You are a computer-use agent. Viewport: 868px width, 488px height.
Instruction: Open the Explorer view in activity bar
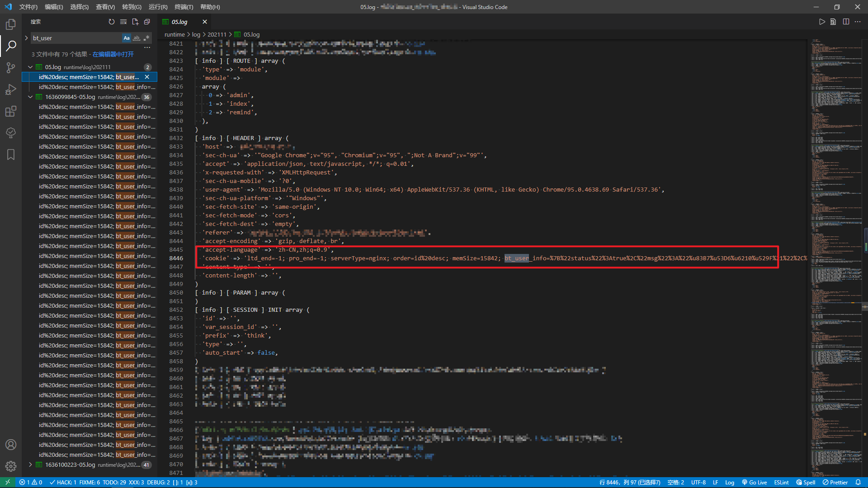(x=11, y=24)
